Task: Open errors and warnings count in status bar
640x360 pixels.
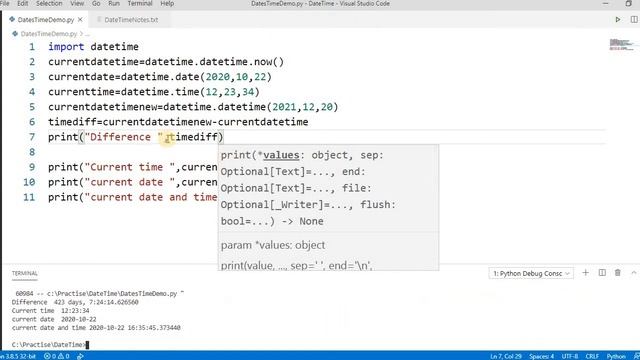Action: pos(57,356)
